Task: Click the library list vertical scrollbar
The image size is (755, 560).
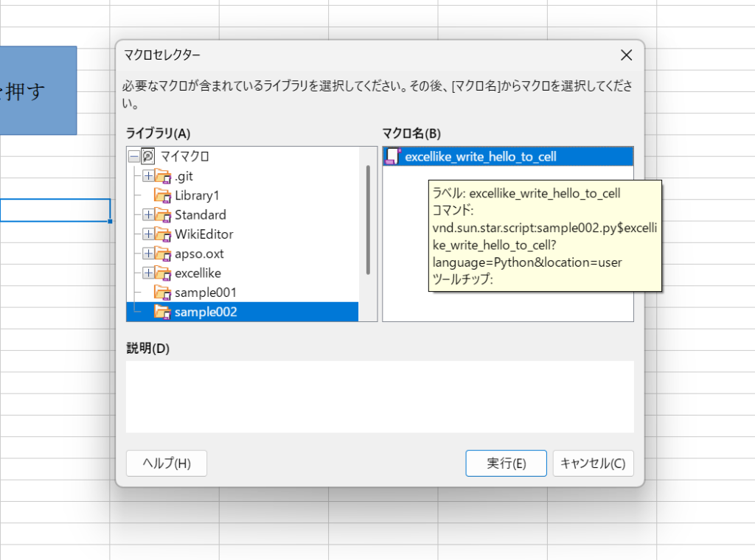Action: (368, 220)
